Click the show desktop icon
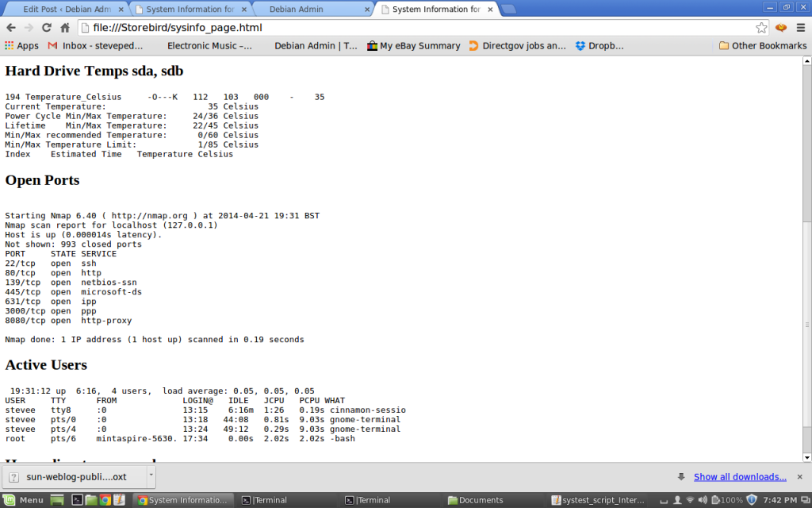The image size is (812, 508). click(x=56, y=501)
